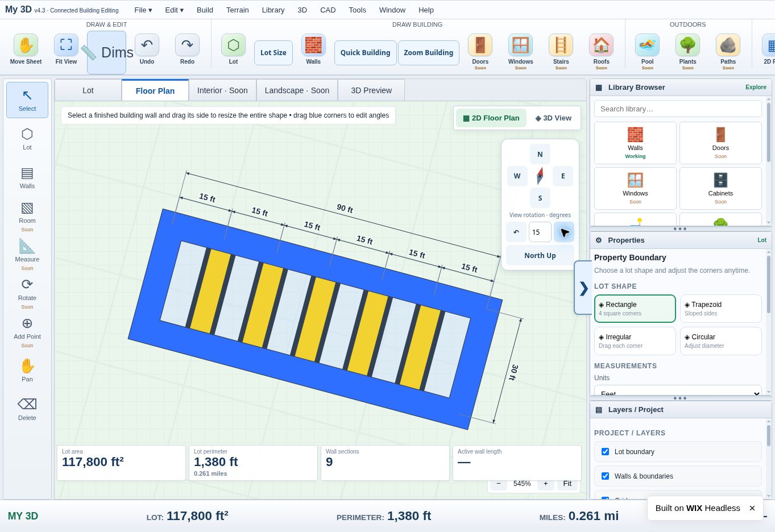Image resolution: width=775 pixels, height=532 pixels.
Task: Select the Paths stone icon
Action: [728, 45]
